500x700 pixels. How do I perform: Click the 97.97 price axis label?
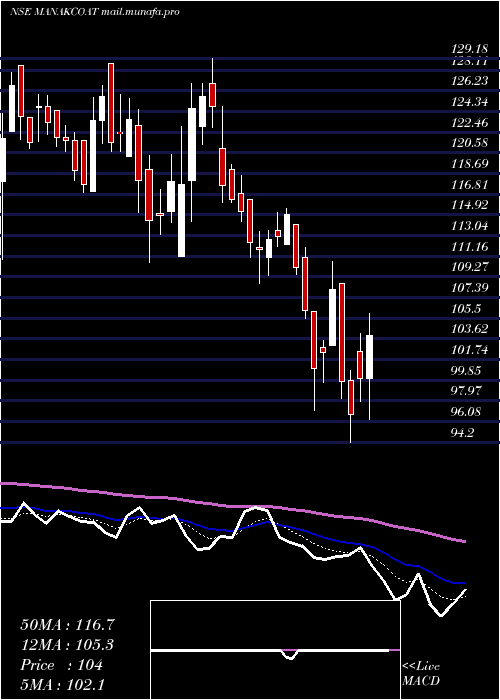464,391
